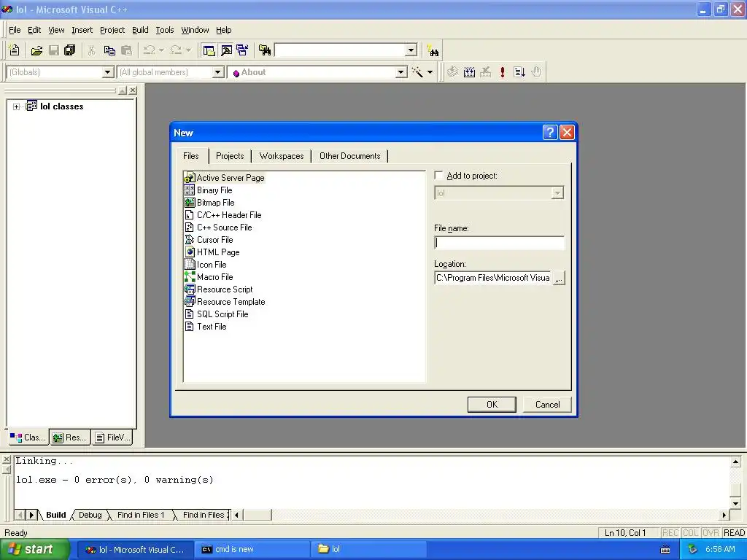The width and height of the screenshot is (747, 560).
Task: Click the browse button beside Location
Action: pos(559,278)
